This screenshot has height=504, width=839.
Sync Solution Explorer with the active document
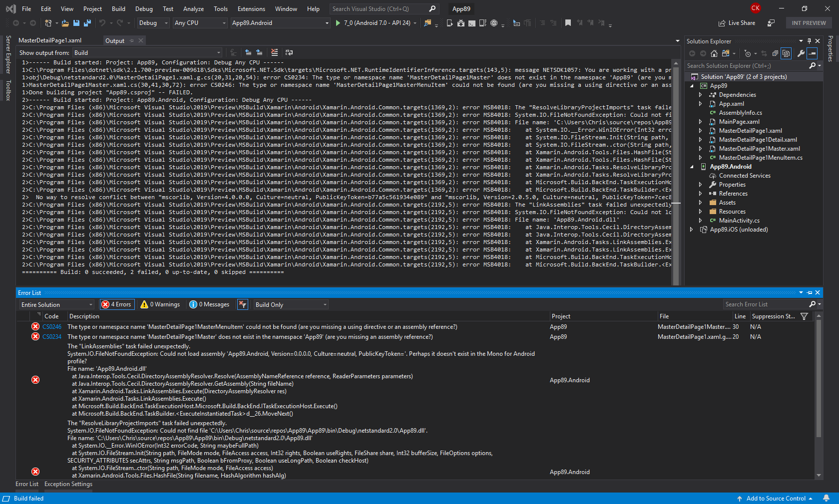pos(765,53)
